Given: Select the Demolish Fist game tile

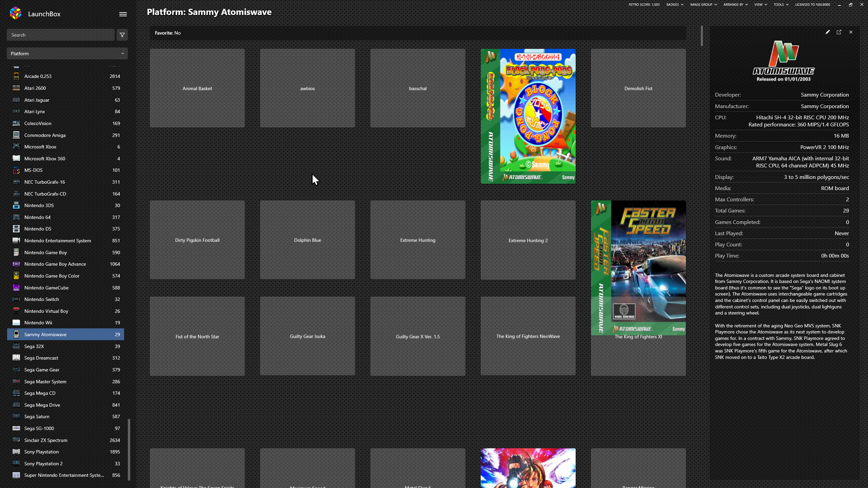Looking at the screenshot, I should coord(638,88).
